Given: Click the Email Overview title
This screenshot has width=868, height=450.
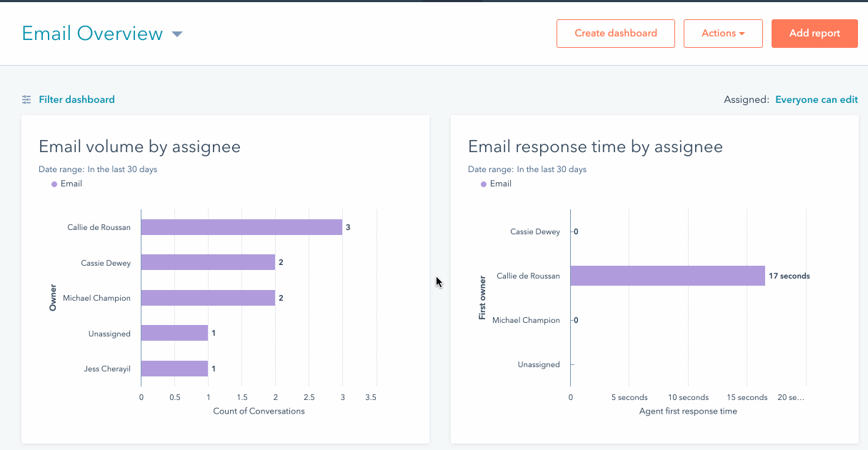Looking at the screenshot, I should point(92,34).
